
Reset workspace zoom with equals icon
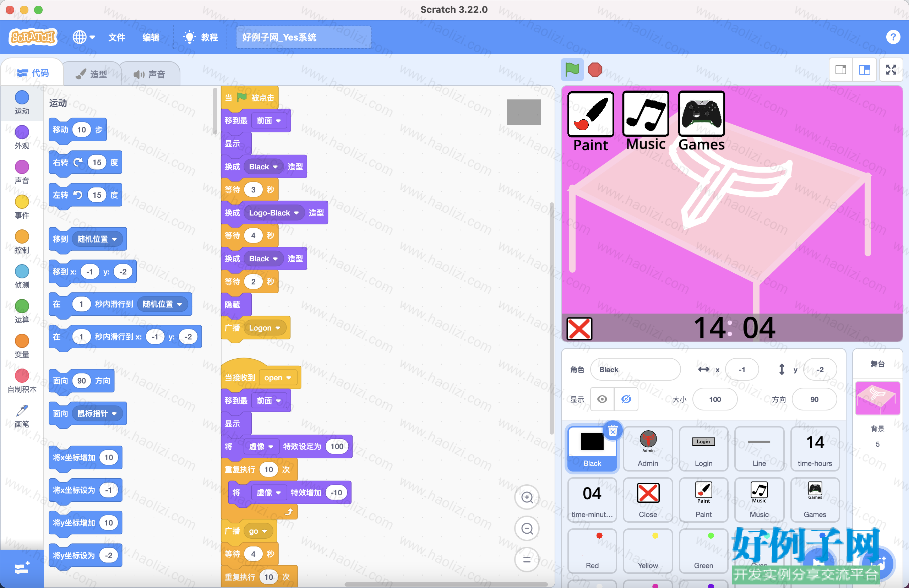527,560
